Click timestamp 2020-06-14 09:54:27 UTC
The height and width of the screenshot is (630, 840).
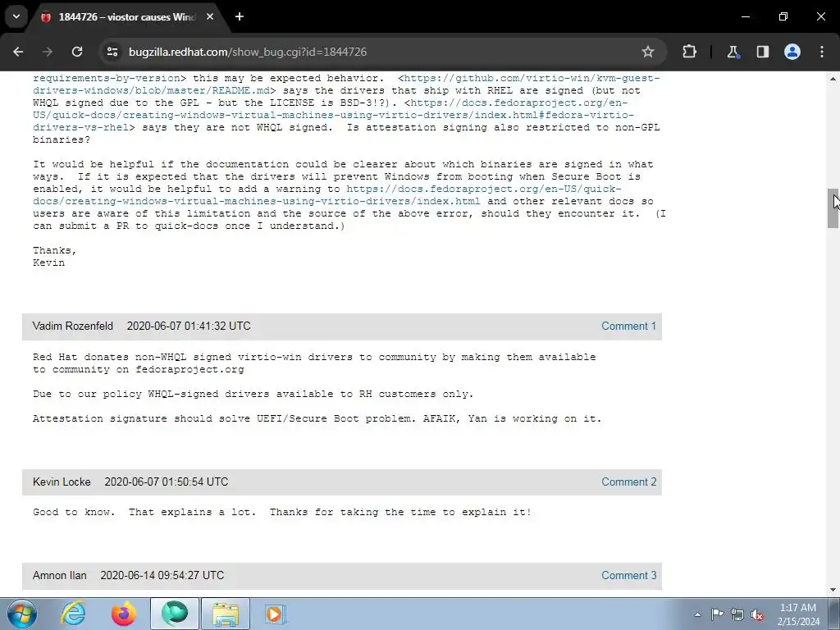(x=162, y=575)
